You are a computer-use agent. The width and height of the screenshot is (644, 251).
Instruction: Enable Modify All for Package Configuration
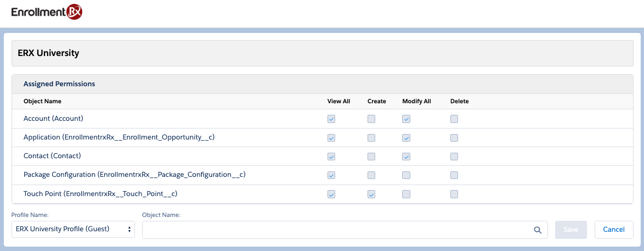click(406, 175)
